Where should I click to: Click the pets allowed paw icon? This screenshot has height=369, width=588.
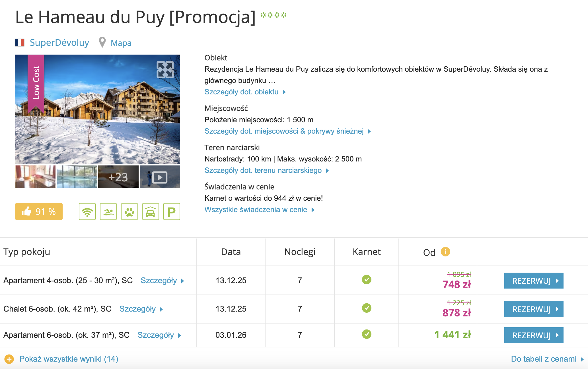coord(129,212)
